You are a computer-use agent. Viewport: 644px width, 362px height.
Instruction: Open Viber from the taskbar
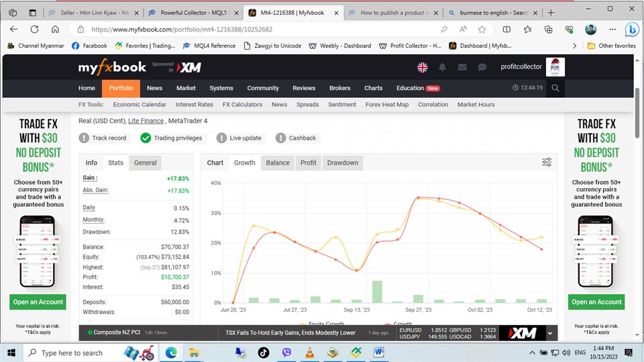(286, 353)
